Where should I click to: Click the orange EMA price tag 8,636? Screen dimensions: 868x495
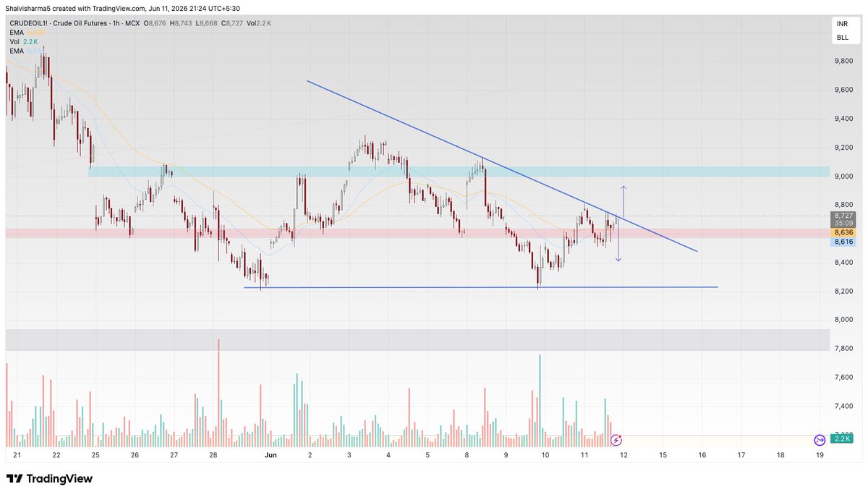tap(843, 232)
